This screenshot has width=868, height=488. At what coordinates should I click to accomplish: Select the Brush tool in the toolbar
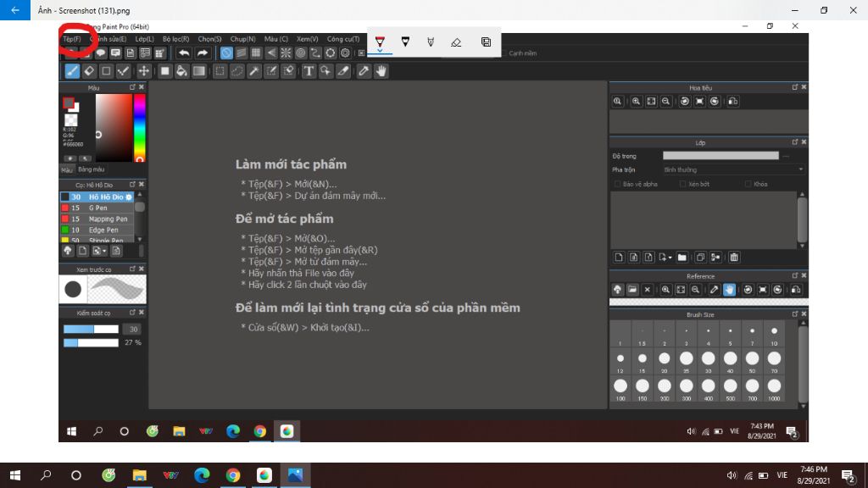[72, 71]
